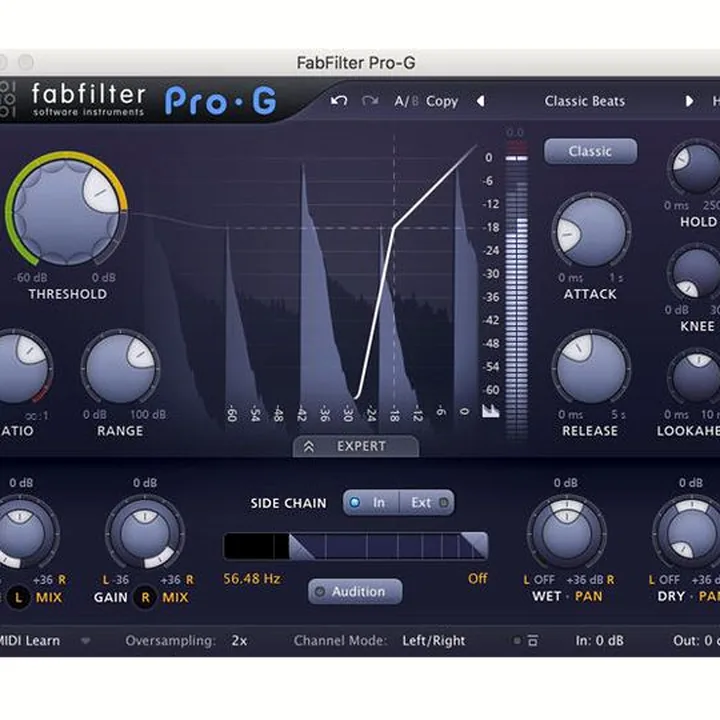This screenshot has width=720, height=720.
Task: Toggle the level display icon below -60
Action: tap(490, 411)
